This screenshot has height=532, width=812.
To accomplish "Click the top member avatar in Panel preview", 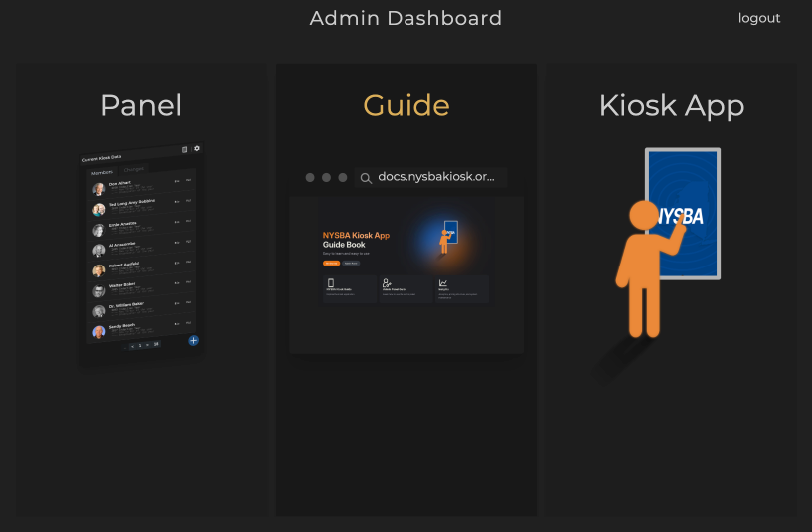I will click(x=99, y=188).
